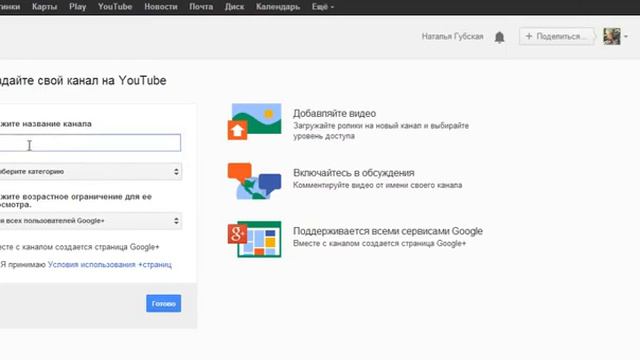Open Play in the top bar
Viewport: 640px width, 360px height.
click(78, 7)
